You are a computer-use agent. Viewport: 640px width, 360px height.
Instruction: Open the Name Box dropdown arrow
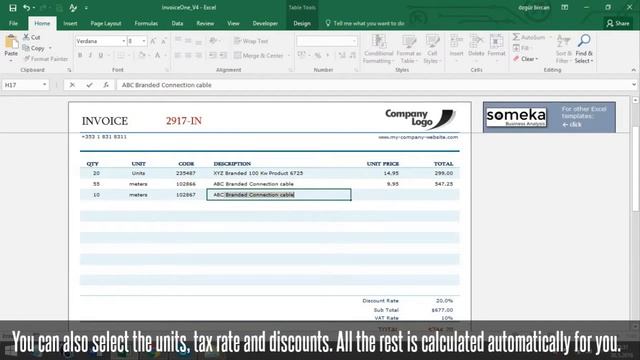pyautogui.click(x=44, y=85)
